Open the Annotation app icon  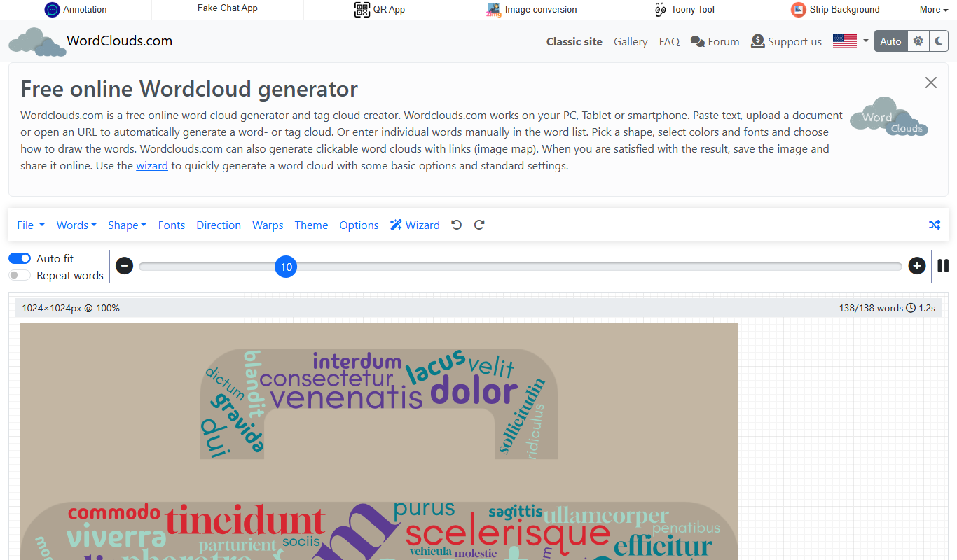click(52, 10)
